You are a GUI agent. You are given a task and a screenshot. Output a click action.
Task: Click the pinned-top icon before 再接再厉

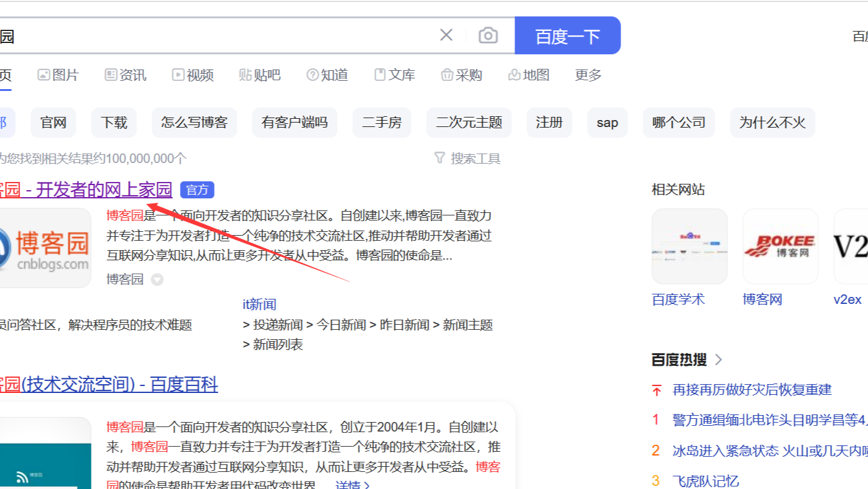657,390
